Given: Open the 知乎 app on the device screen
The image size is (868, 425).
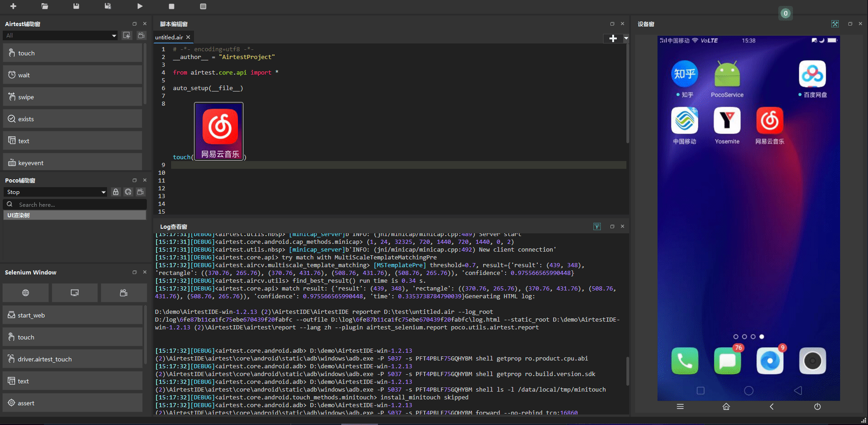Looking at the screenshot, I should coord(685,74).
